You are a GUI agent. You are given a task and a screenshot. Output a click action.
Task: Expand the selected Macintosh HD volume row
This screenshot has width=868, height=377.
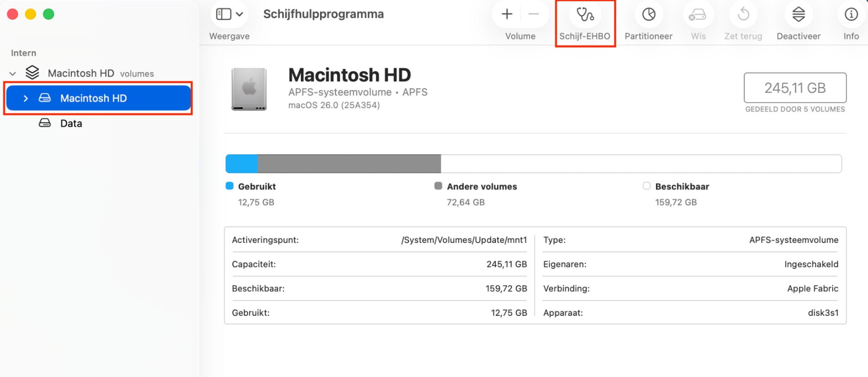point(26,99)
